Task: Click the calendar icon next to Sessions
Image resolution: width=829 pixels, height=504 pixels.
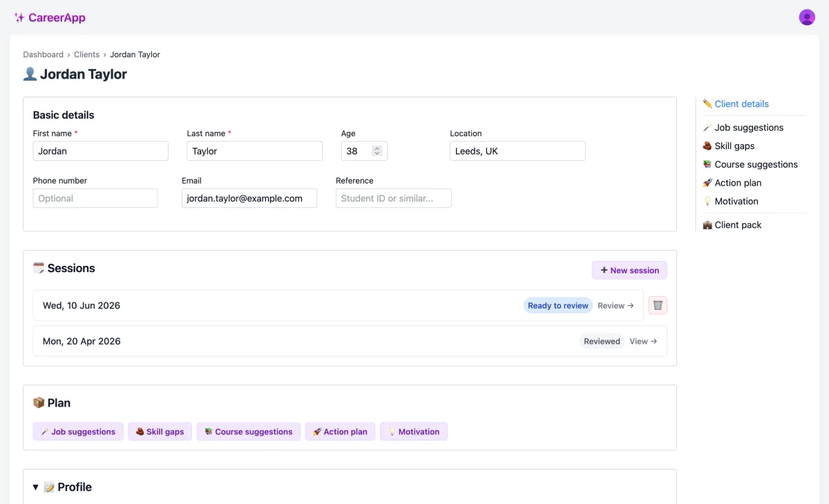Action: pos(39,268)
